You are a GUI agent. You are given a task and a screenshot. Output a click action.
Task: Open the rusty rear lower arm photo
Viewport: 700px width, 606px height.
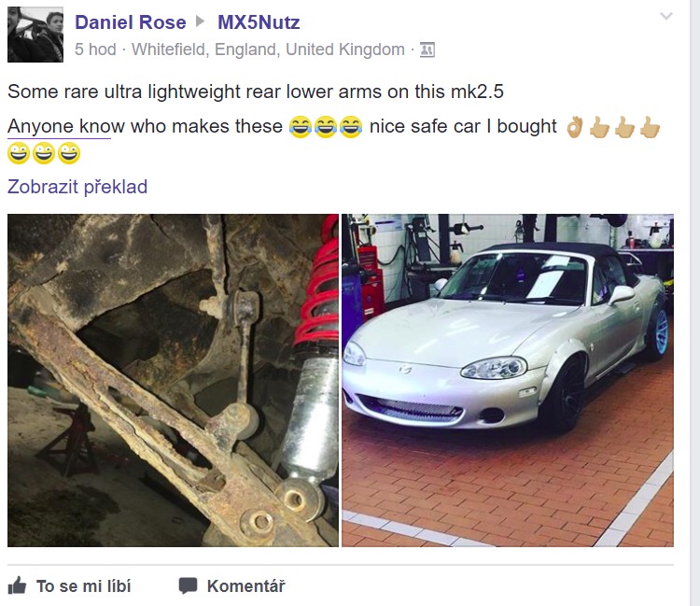pos(173,380)
